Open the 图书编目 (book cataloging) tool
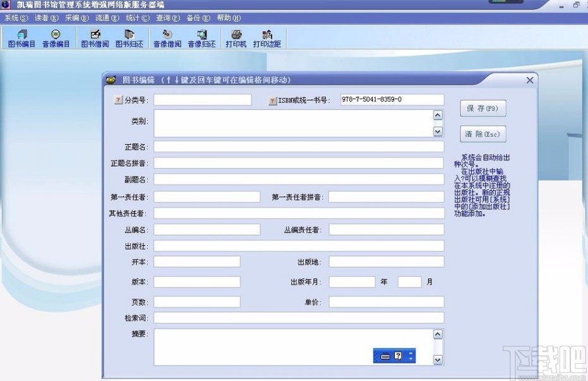Viewport: 588px width, 381px height. tap(21, 38)
